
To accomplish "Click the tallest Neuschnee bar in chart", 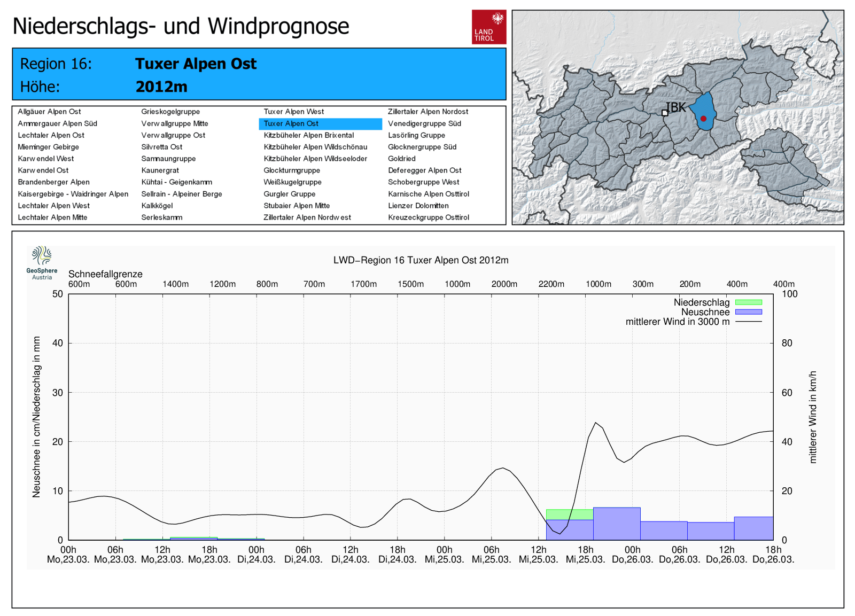I will click(616, 524).
